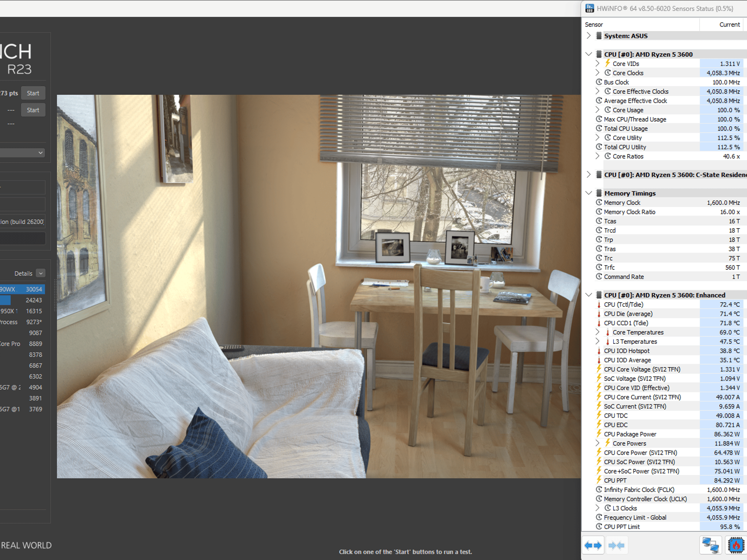Expand the System: ASUS sensor group
The width and height of the screenshot is (747, 560).
click(x=588, y=36)
